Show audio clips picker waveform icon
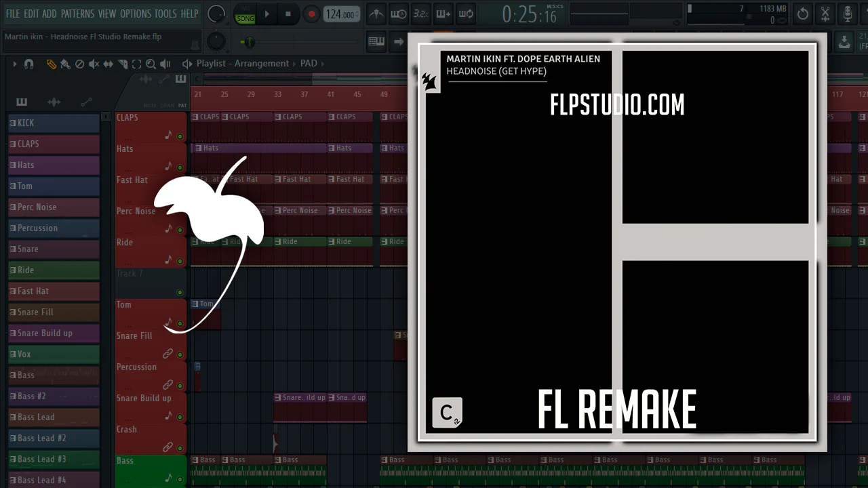Screen dimensions: 868x488 [x=54, y=102]
